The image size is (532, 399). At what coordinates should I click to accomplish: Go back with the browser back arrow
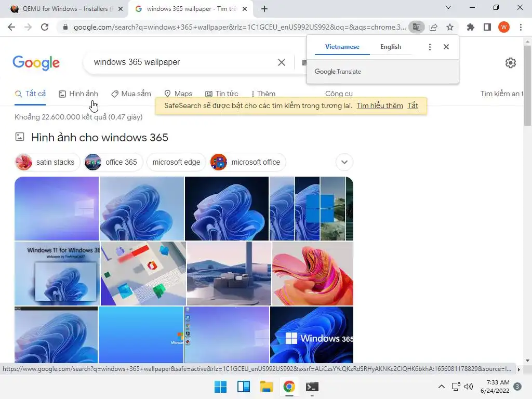[x=11, y=27]
